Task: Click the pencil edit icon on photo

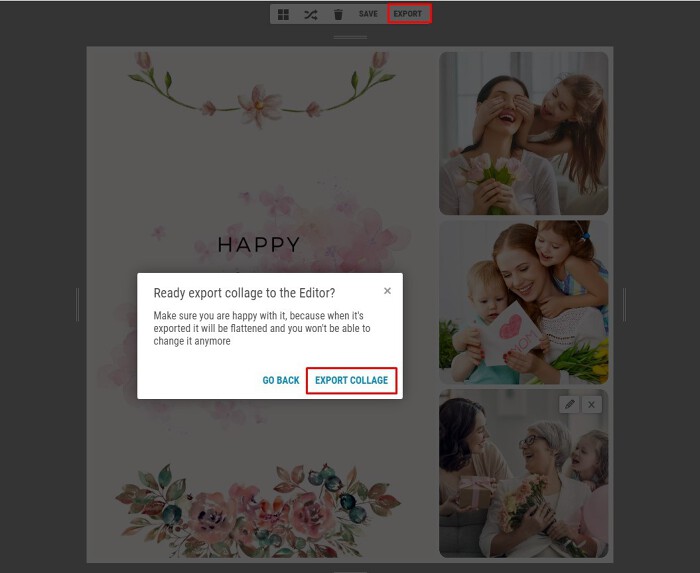Action: pos(569,404)
